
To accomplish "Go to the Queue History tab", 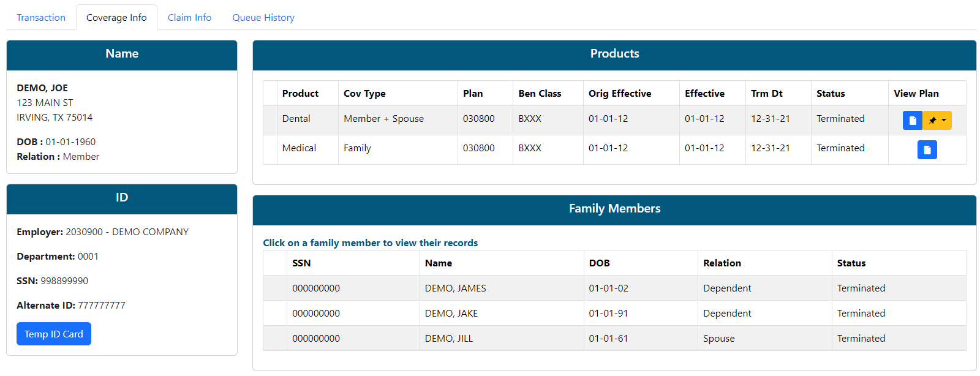I will coord(263,18).
